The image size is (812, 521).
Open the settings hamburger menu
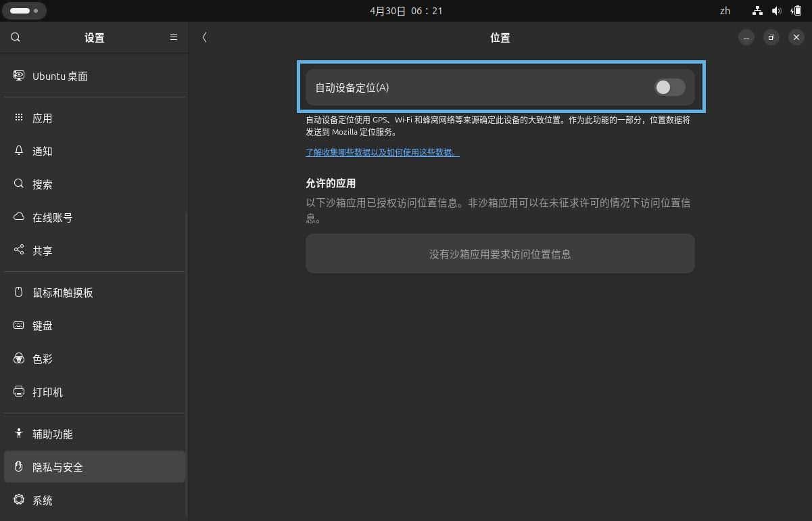pyautogui.click(x=174, y=38)
